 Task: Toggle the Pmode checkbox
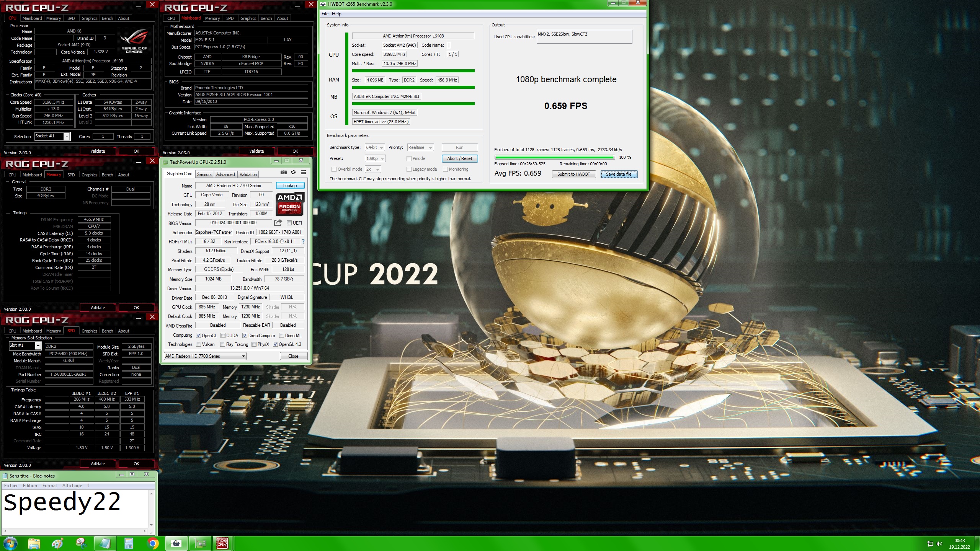click(409, 158)
